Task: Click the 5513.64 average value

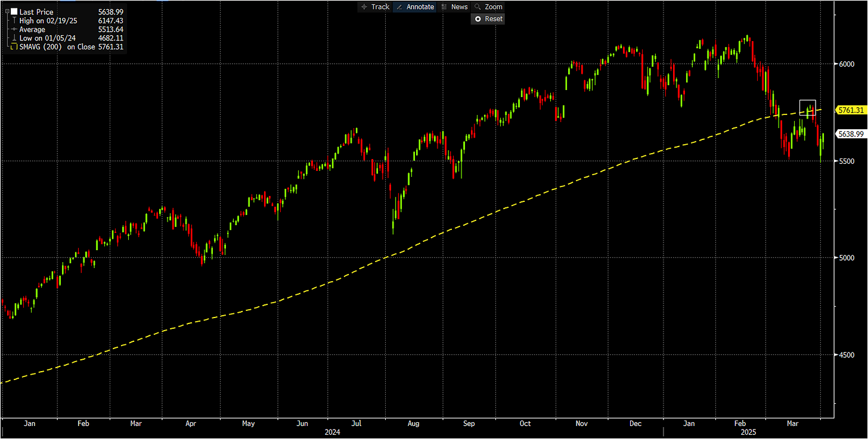Action: point(111,30)
